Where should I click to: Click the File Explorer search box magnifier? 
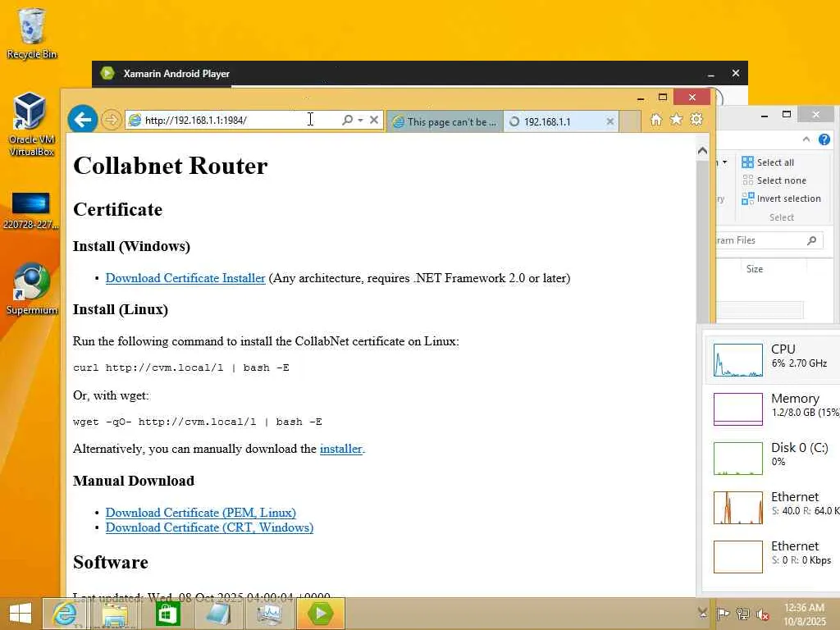[x=811, y=240]
